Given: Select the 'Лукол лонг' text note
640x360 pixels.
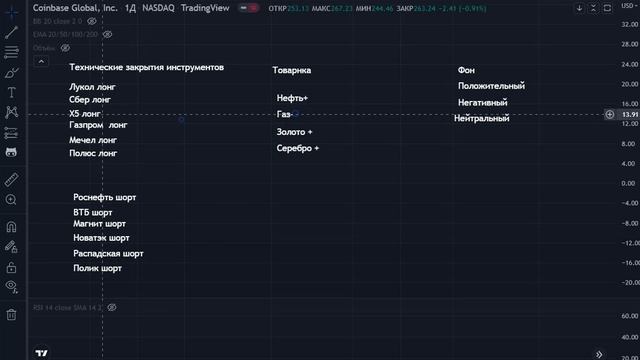Looking at the screenshot, I should 92,87.
